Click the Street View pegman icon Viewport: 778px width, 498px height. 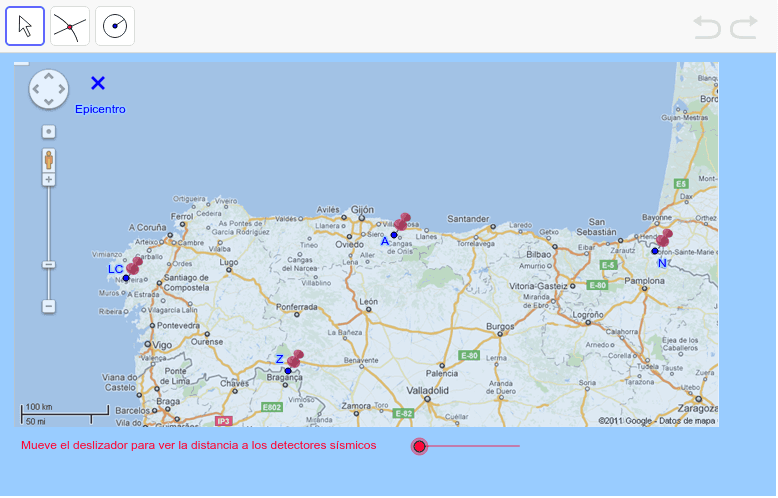pyautogui.click(x=49, y=160)
